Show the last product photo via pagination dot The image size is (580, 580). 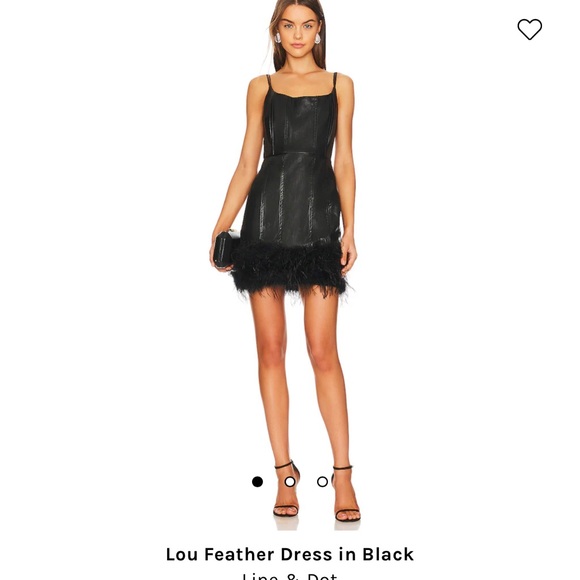(x=322, y=482)
